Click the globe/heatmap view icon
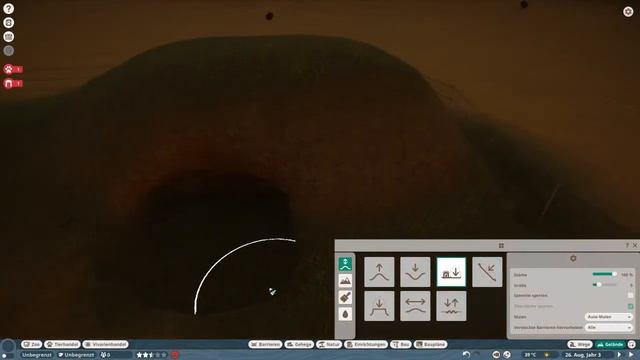Image resolution: width=640 pixels, height=360 pixels. click(507, 355)
